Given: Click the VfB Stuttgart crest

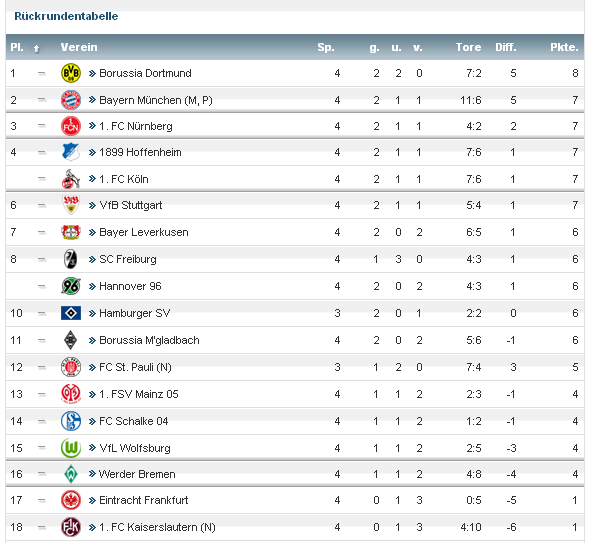Looking at the screenshot, I should (71, 205).
